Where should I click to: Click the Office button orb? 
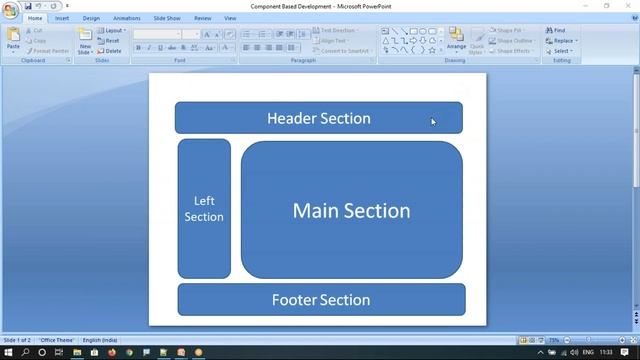11,11
